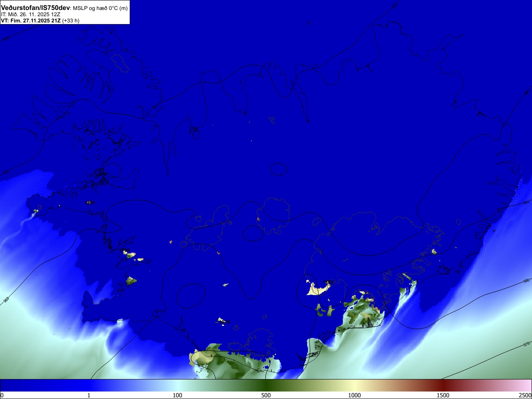Click the 1500 label on the color scale
The width and height of the screenshot is (532, 399).
[x=443, y=395]
